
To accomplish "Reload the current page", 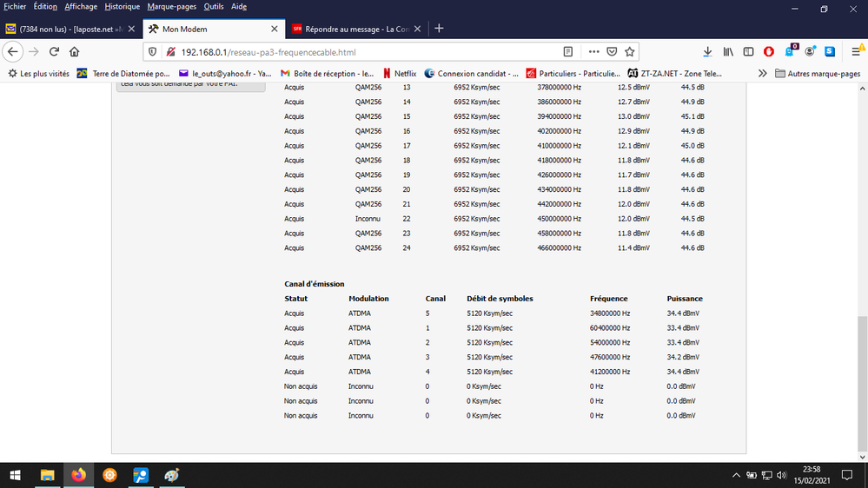I will [x=54, y=51].
